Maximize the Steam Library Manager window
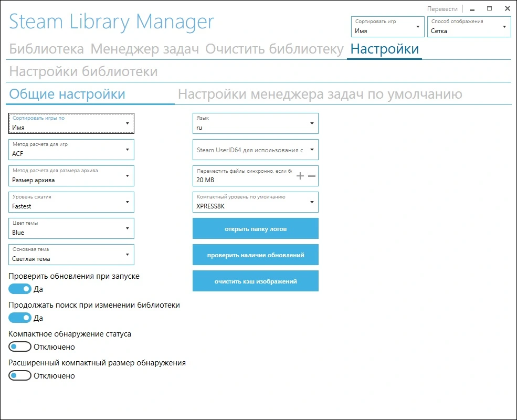517x420 pixels. [x=490, y=8]
